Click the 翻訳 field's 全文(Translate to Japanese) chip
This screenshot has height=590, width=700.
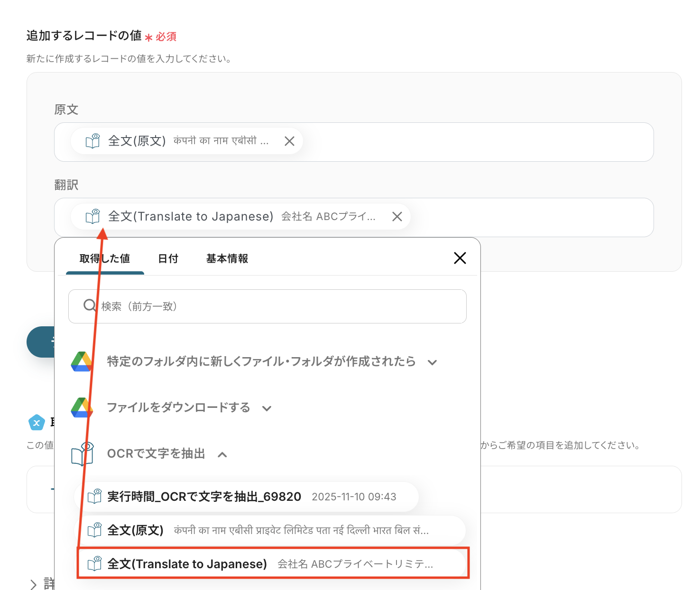coord(240,216)
